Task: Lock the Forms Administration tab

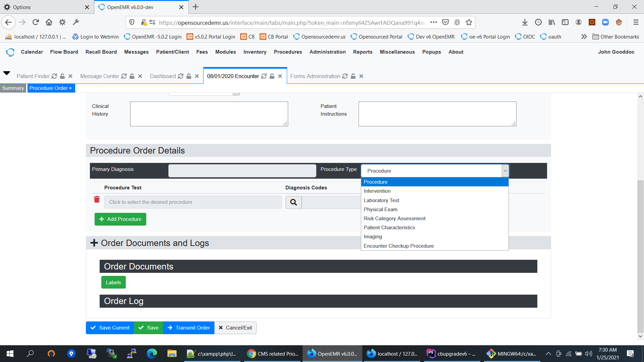Action: pos(353,76)
